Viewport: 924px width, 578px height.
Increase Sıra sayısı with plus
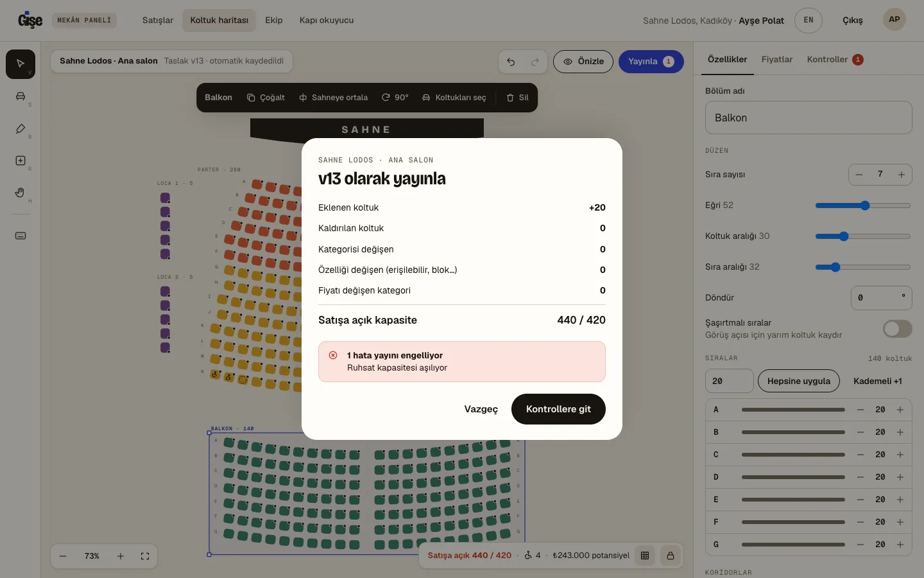click(x=902, y=175)
